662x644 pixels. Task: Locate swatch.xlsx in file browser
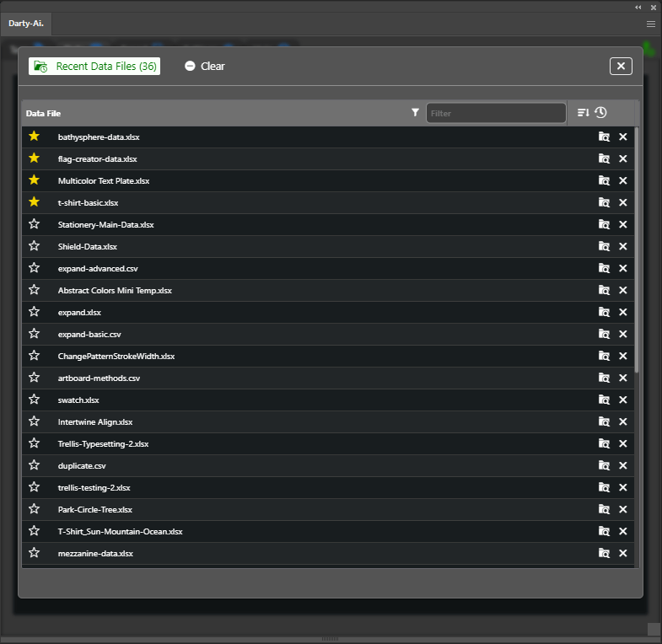pyautogui.click(x=604, y=400)
